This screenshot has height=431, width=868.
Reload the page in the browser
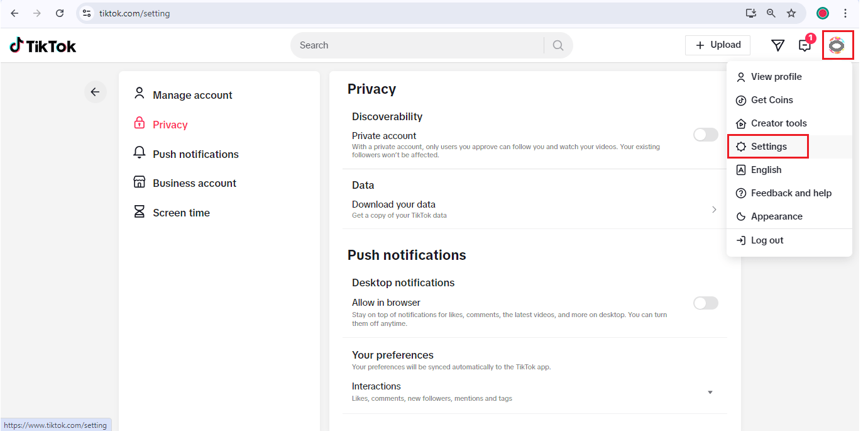pyautogui.click(x=60, y=13)
